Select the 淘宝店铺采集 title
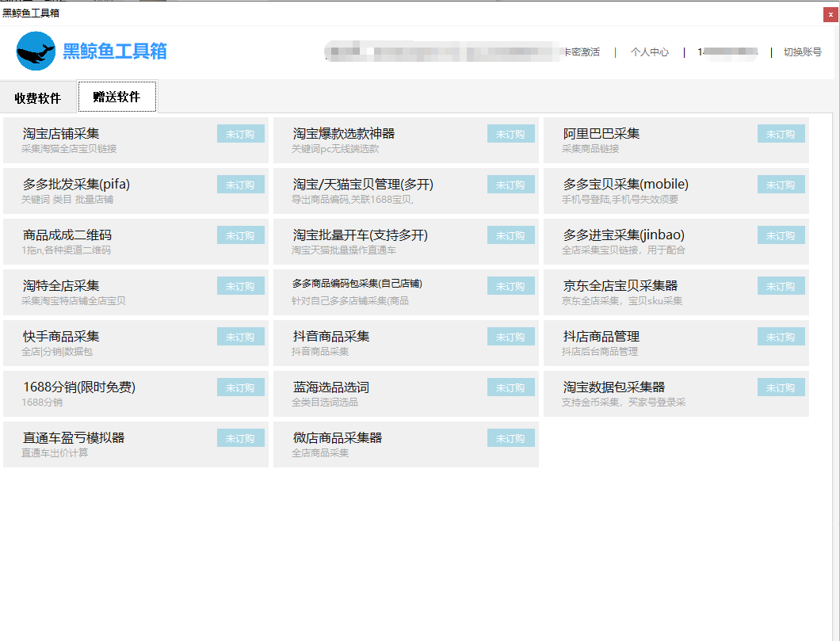 [61, 133]
